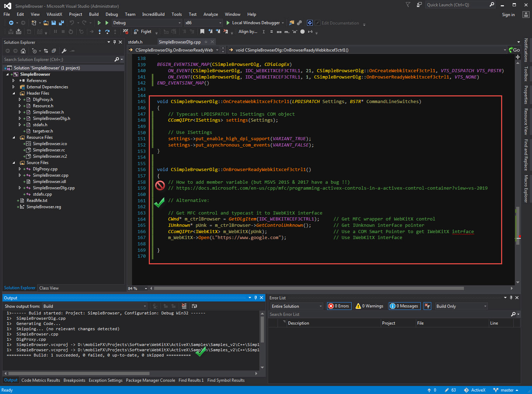Select SimpleBrowserDlg.cpp in Solution Explorer
This screenshot has width=532, height=394.
[x=54, y=188]
